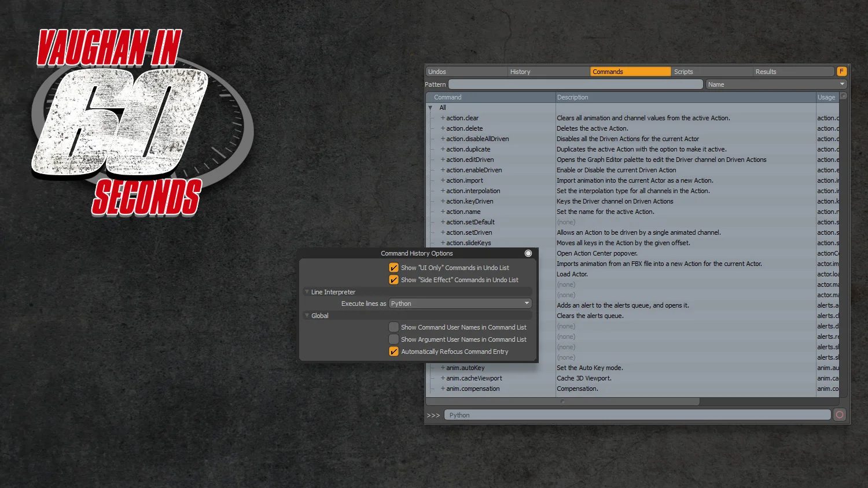
Task: Expand the action.setDefault command entry
Action: pos(443,222)
